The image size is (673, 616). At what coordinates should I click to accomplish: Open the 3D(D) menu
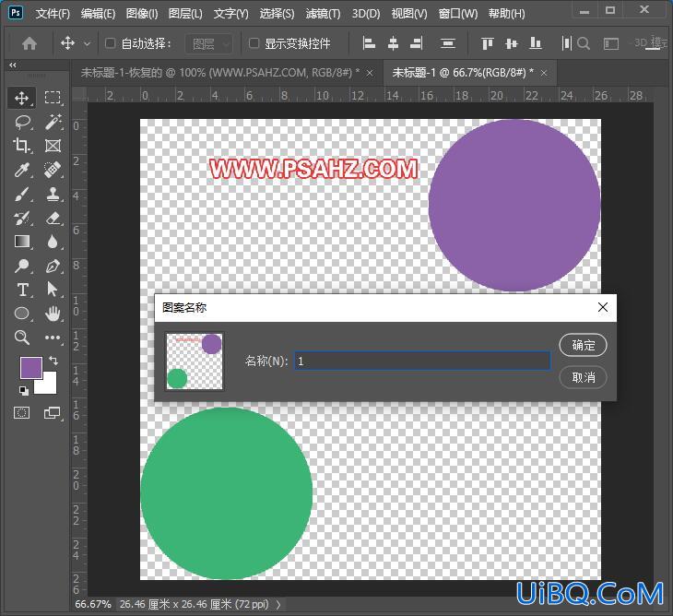point(366,14)
